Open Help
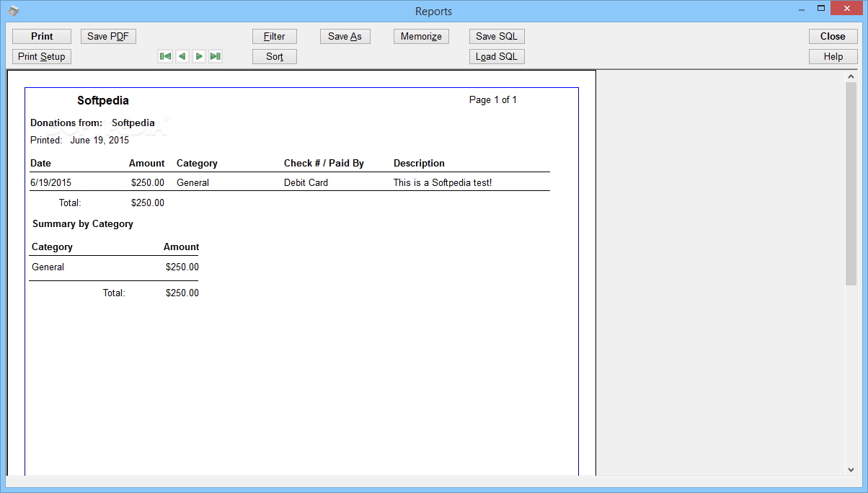This screenshot has height=493, width=868. click(833, 56)
